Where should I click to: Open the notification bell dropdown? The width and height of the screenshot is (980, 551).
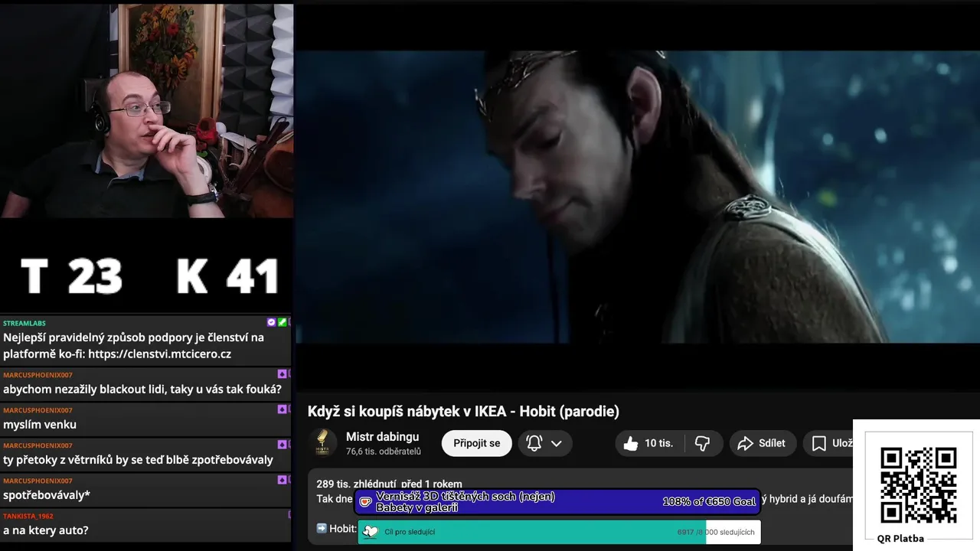(545, 443)
